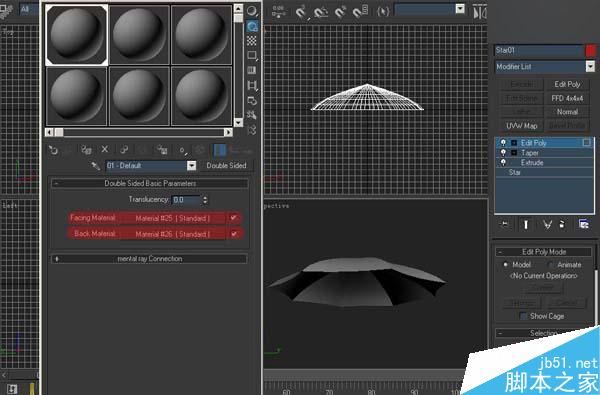The image size is (600, 395).
Task: Click Select by Material icon
Action: [252, 115]
